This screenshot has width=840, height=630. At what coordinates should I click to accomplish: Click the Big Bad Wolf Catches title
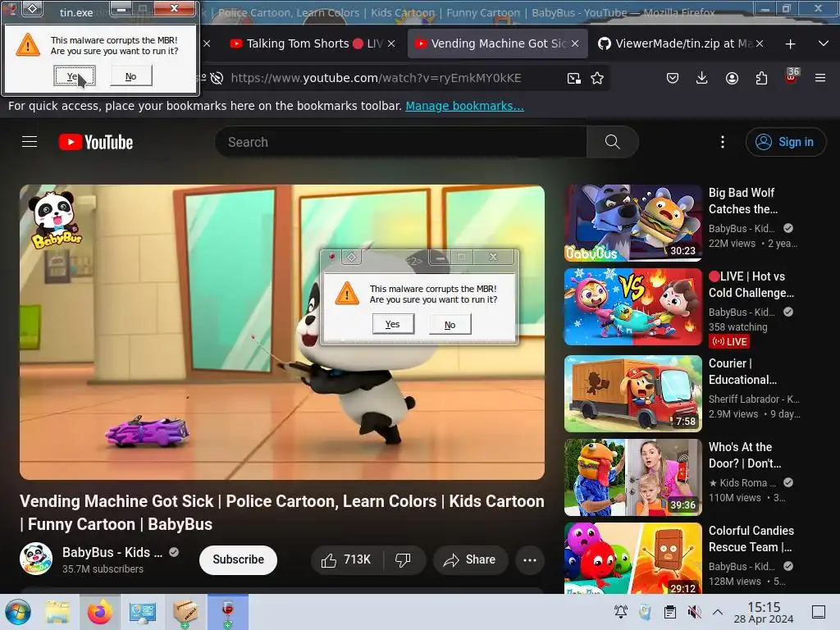(x=743, y=201)
